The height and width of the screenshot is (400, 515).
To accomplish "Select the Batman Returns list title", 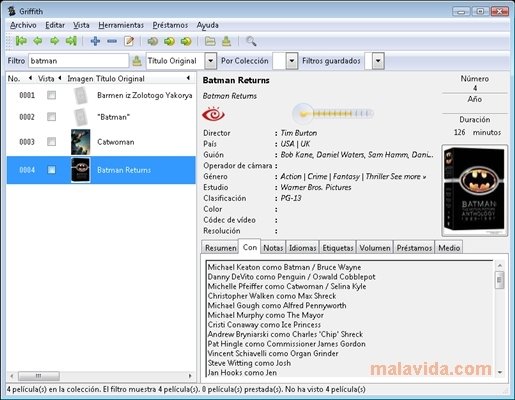I will pyautogui.click(x=124, y=170).
